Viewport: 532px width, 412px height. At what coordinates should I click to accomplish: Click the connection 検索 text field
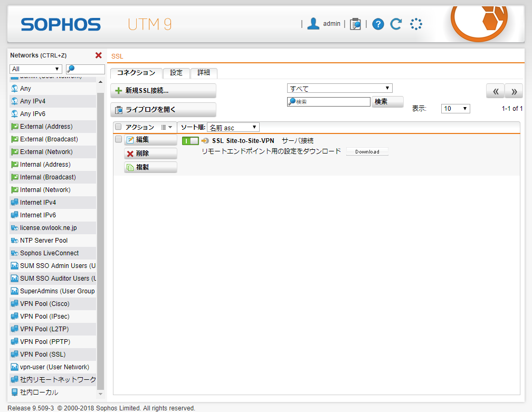coord(331,102)
